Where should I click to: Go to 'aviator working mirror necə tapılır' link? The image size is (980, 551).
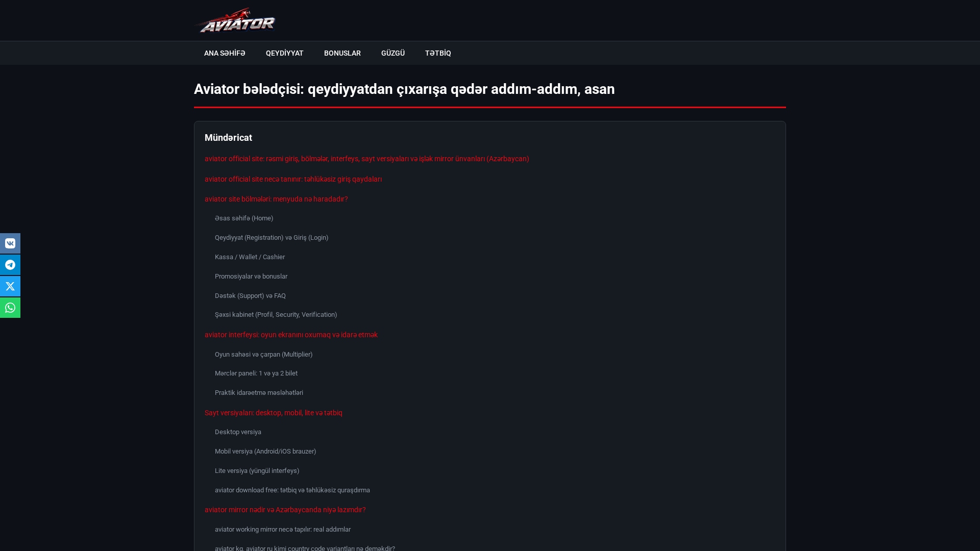click(x=283, y=530)
